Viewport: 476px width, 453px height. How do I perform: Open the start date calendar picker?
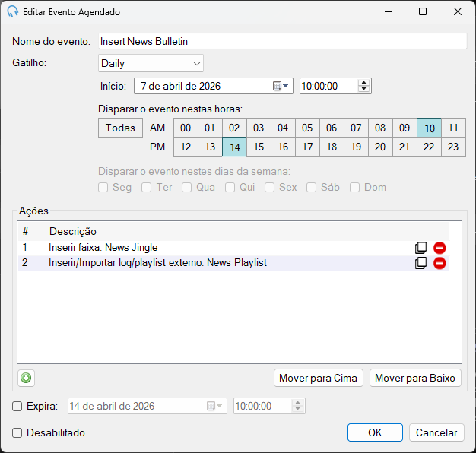click(281, 86)
